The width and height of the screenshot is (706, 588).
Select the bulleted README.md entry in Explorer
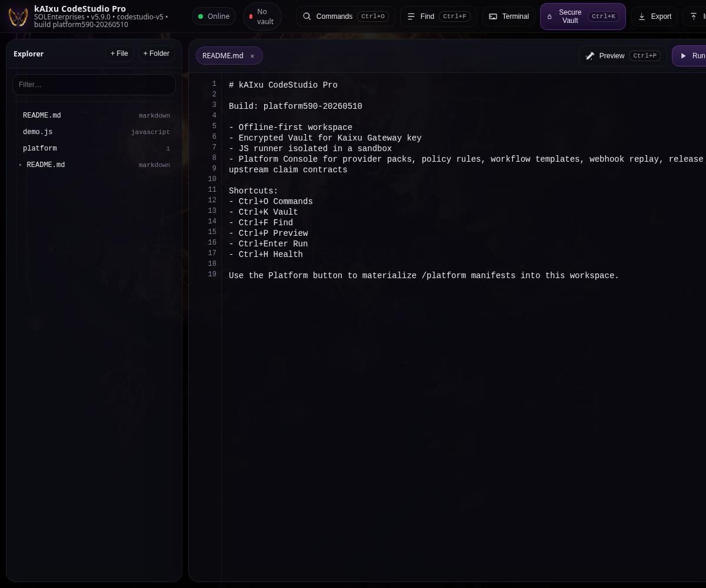point(94,165)
